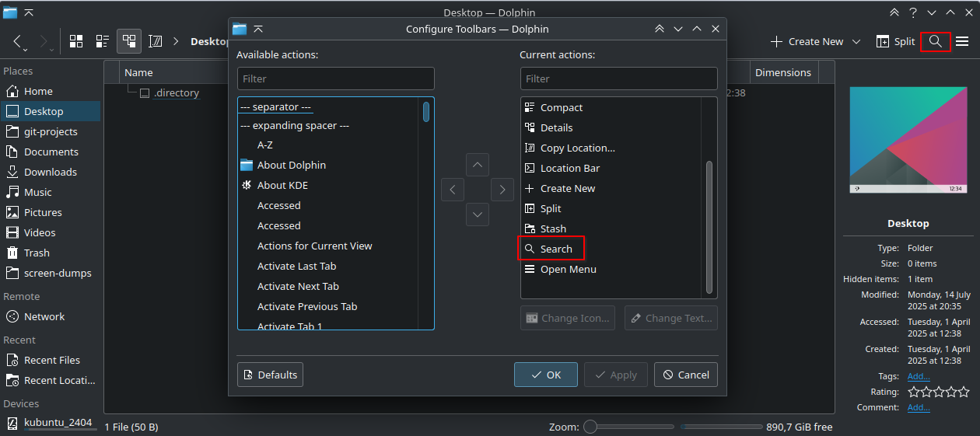Open Home in Places panel
Viewport: 980px width, 436px height.
point(51,91)
